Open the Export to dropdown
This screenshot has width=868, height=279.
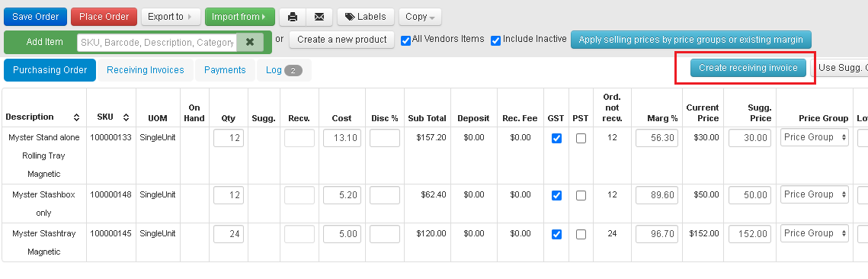(x=171, y=17)
